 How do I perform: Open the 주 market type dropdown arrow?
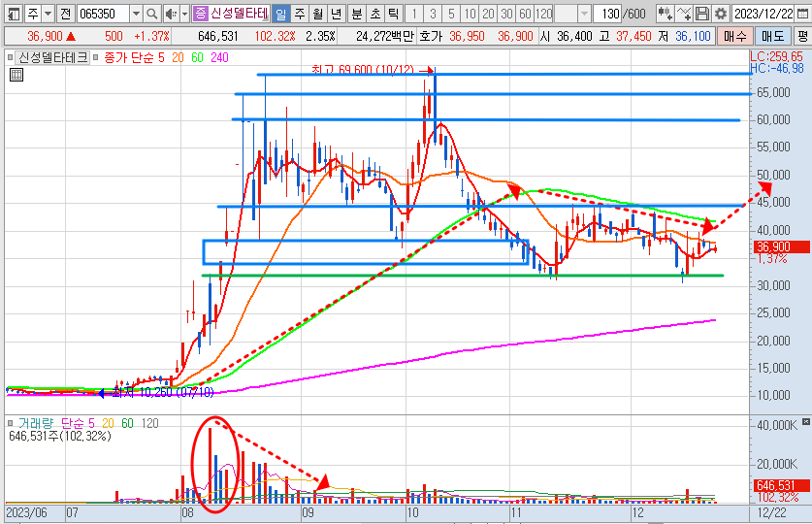point(48,14)
